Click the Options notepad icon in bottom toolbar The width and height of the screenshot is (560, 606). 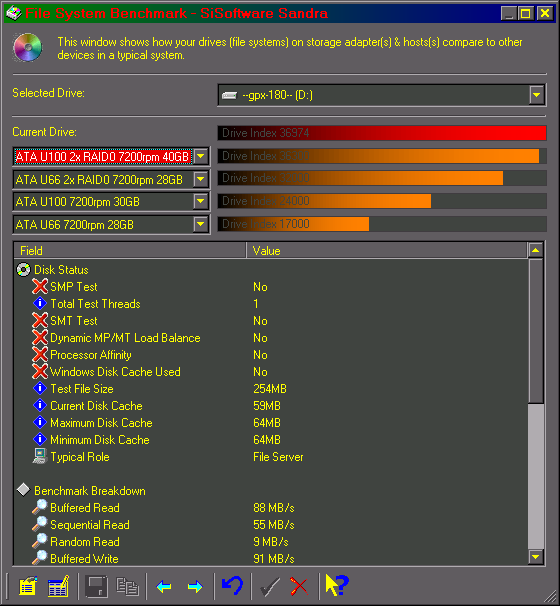point(28,586)
